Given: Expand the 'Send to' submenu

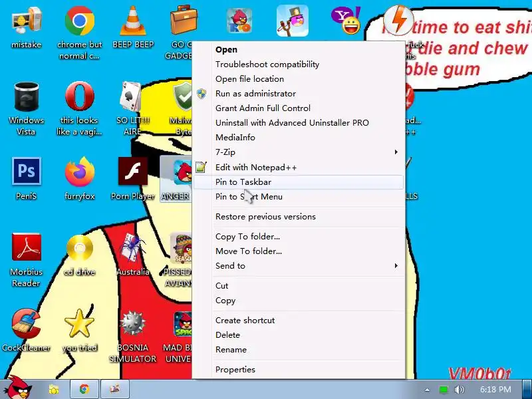Looking at the screenshot, I should click(299, 265).
